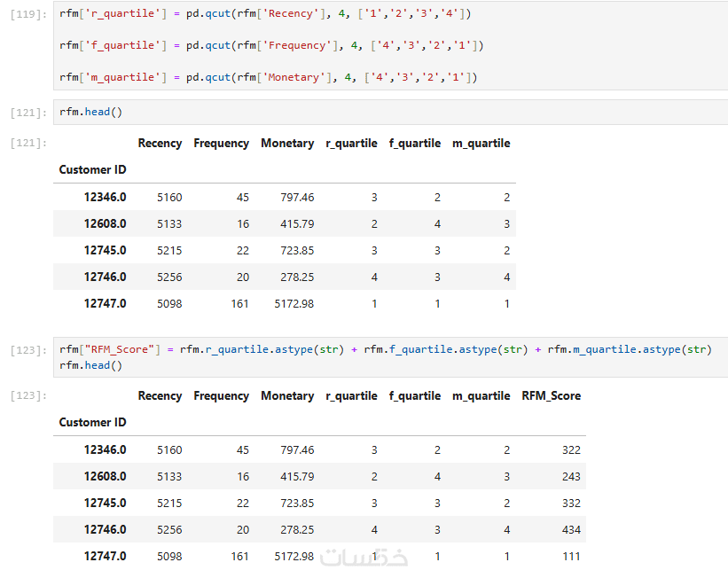Click the RFM_Score assignment code line
This screenshot has height=578, width=728.
[x=386, y=349]
